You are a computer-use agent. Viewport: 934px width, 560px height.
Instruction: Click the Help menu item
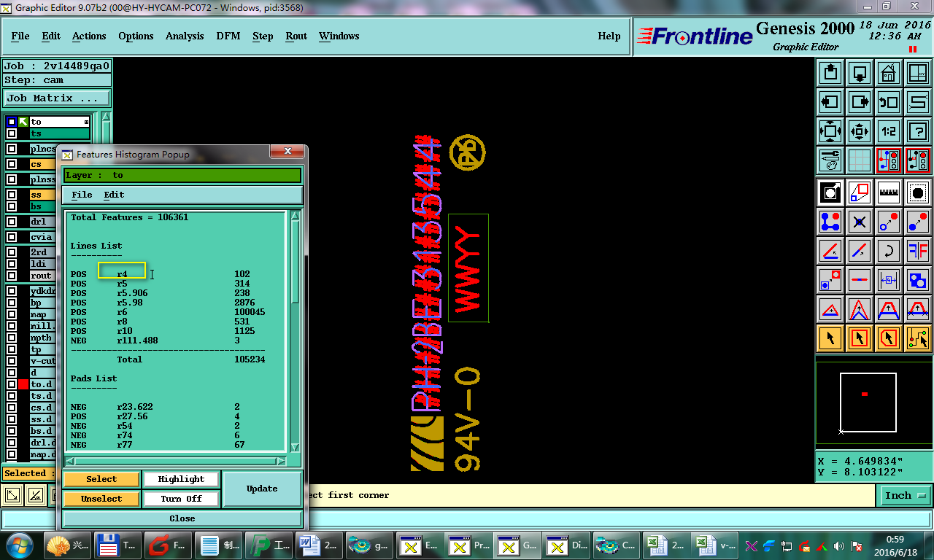[609, 36]
